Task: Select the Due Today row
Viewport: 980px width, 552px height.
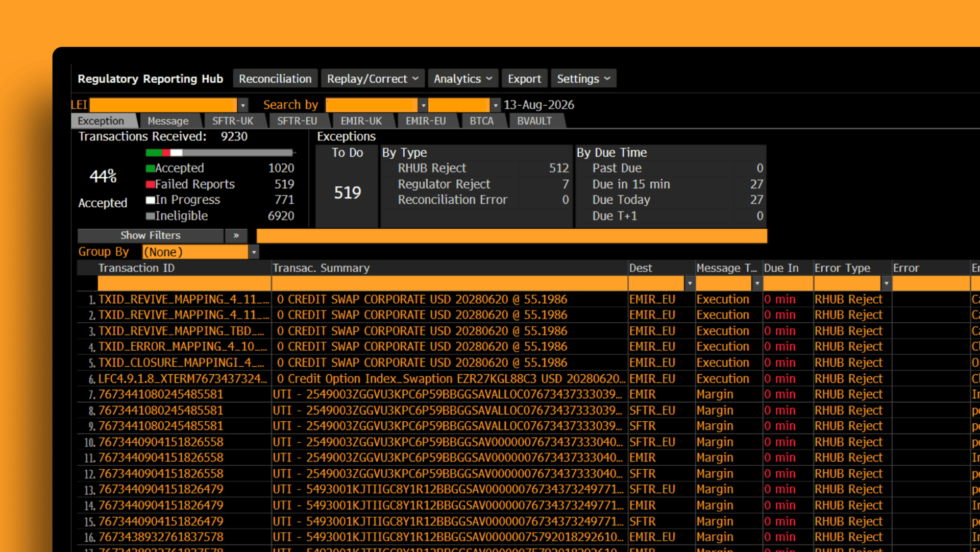Action: (x=671, y=200)
